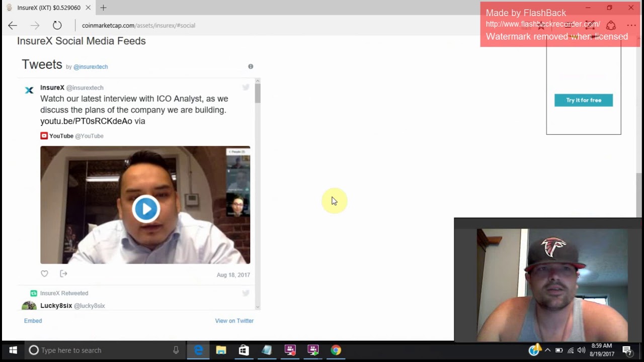The height and width of the screenshot is (362, 644).
Task: Open the first FlashBack recorder taskbar icon
Action: click(x=290, y=350)
